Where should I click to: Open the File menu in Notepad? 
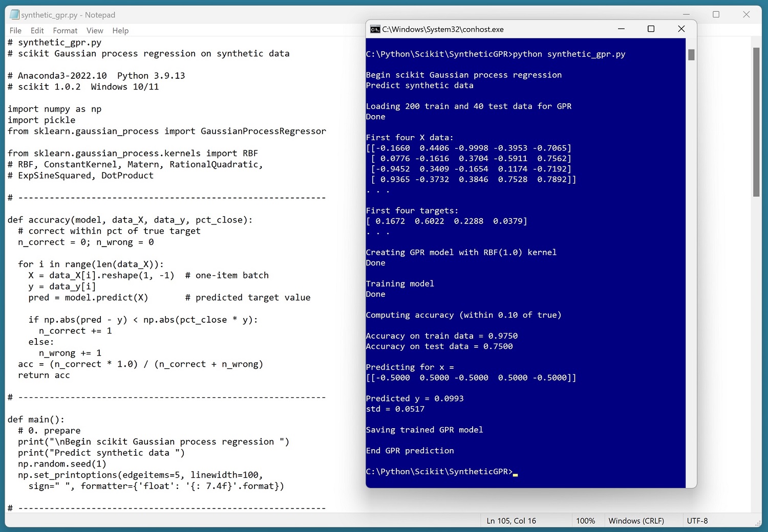click(15, 31)
